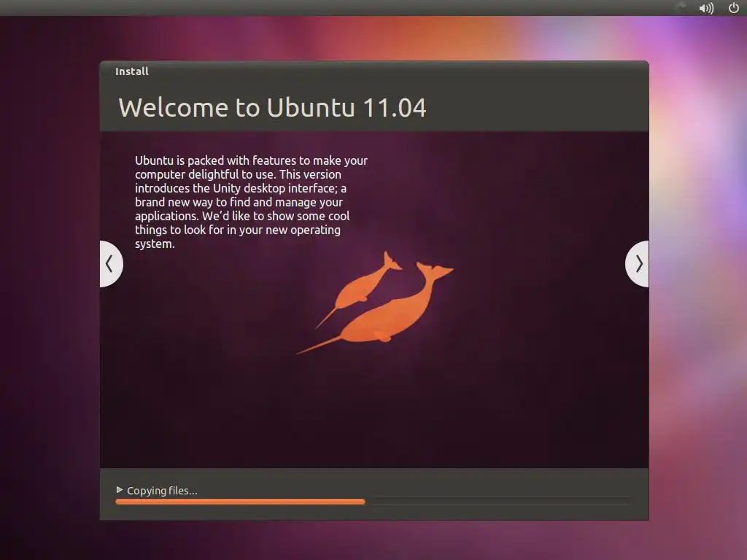
Task: Click the orange installation progress bar
Action: click(x=373, y=502)
